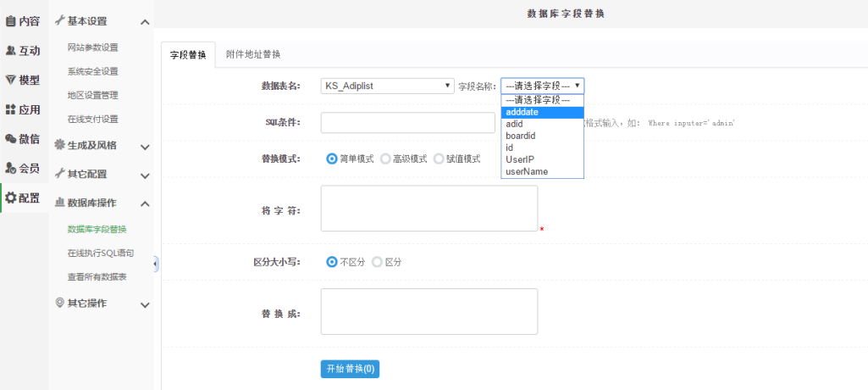The width and height of the screenshot is (868, 390).
Task: Click the SQL条件 input field
Action: (x=407, y=123)
